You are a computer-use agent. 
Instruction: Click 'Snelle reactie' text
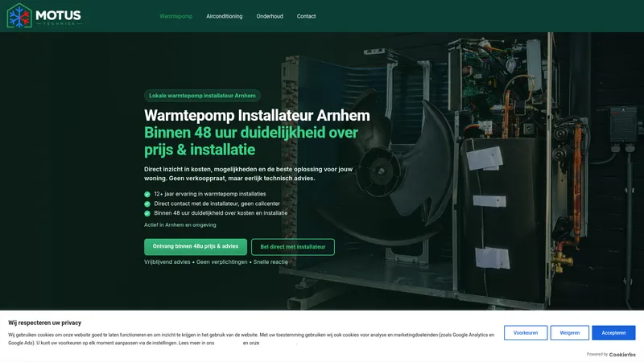point(270,262)
